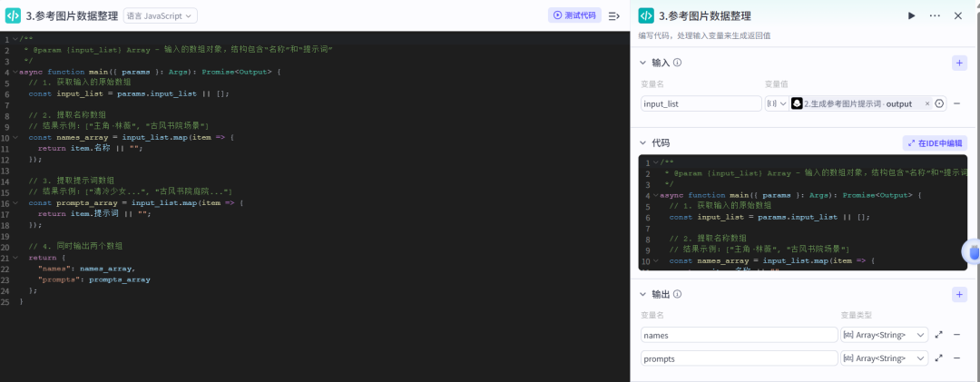Click the teal code icon in IDE header
This screenshot has width=980, height=382.
tap(13, 15)
